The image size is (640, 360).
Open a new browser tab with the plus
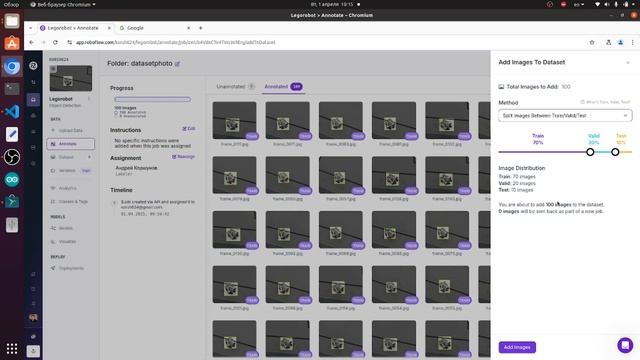coord(200,28)
